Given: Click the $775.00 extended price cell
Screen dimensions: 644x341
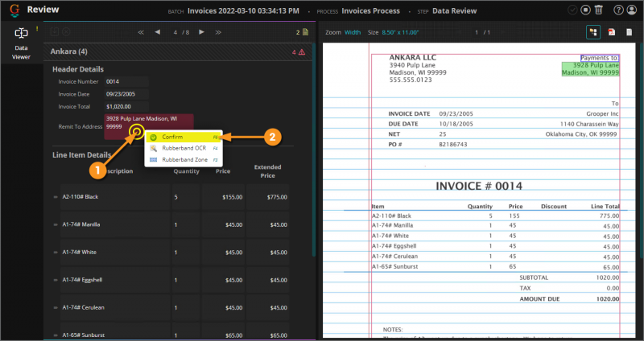Looking at the screenshot, I should 268,197.
